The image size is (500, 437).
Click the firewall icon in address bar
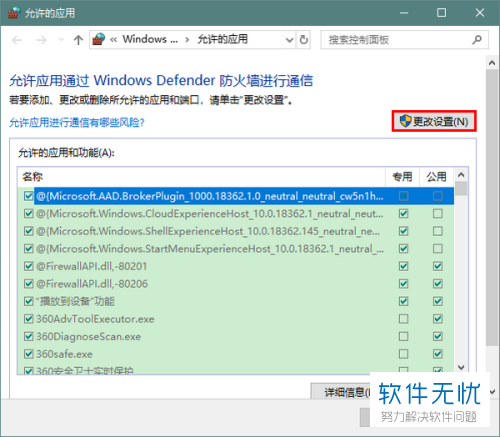point(99,39)
